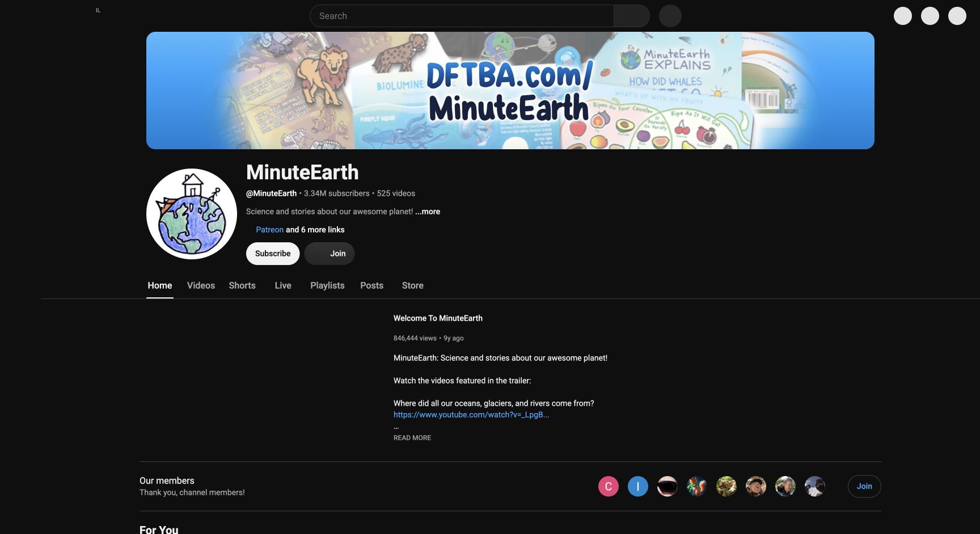Click the round voice search button
The image size is (980, 534).
click(x=670, y=16)
